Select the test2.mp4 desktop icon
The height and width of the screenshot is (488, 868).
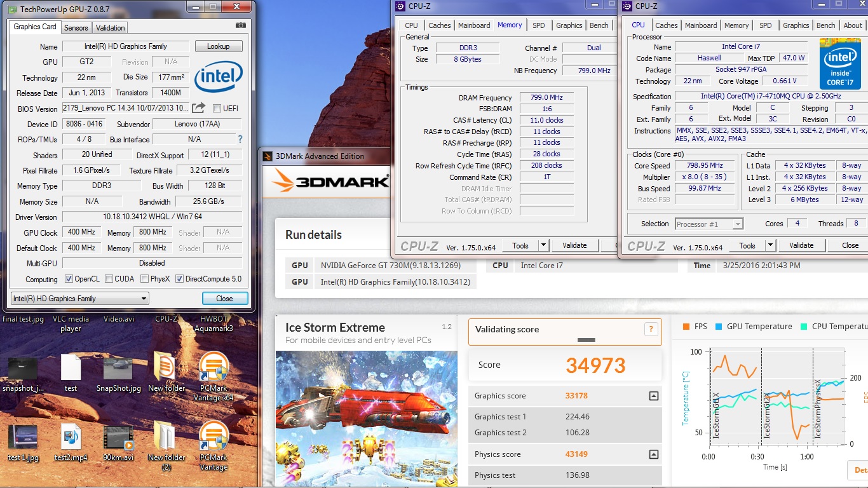(x=71, y=443)
